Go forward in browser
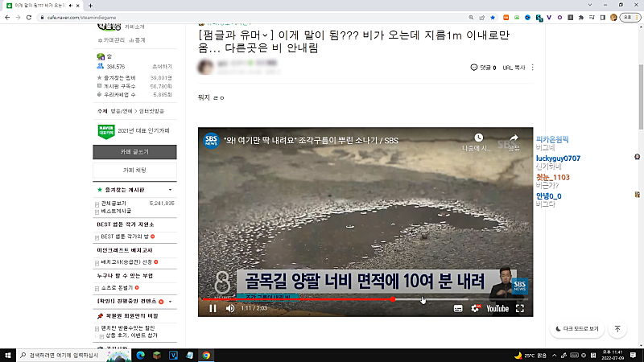Image resolution: width=644 pixels, height=362 pixels. tap(18, 17)
